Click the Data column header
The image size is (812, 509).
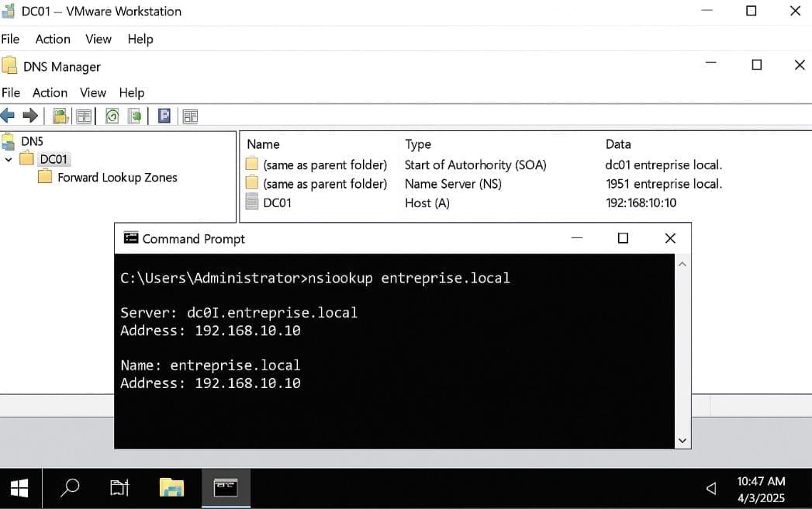[618, 144]
